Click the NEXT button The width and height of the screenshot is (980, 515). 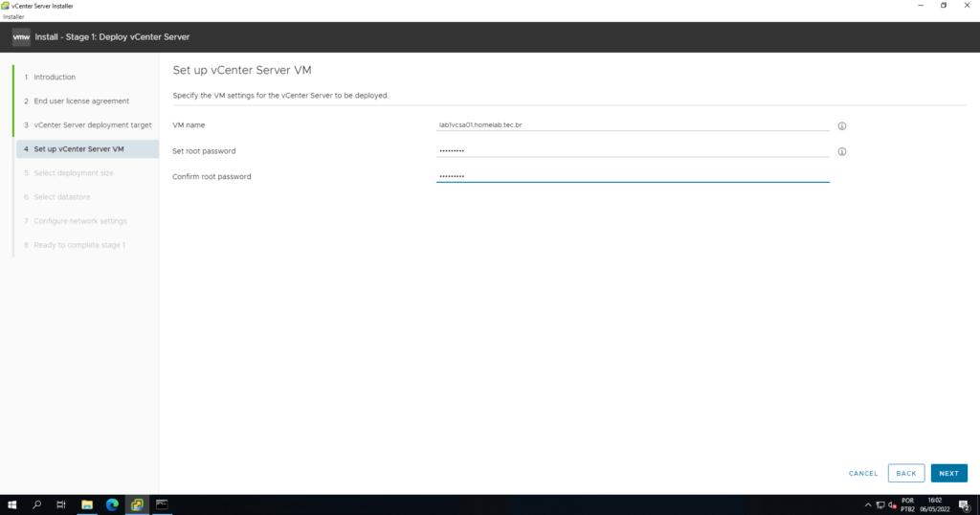pyautogui.click(x=948, y=473)
